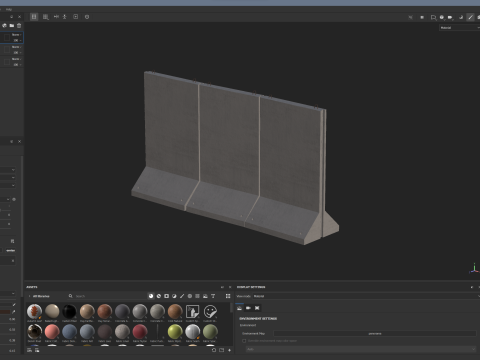Click the highlighted brush icon at top right

[470, 17]
